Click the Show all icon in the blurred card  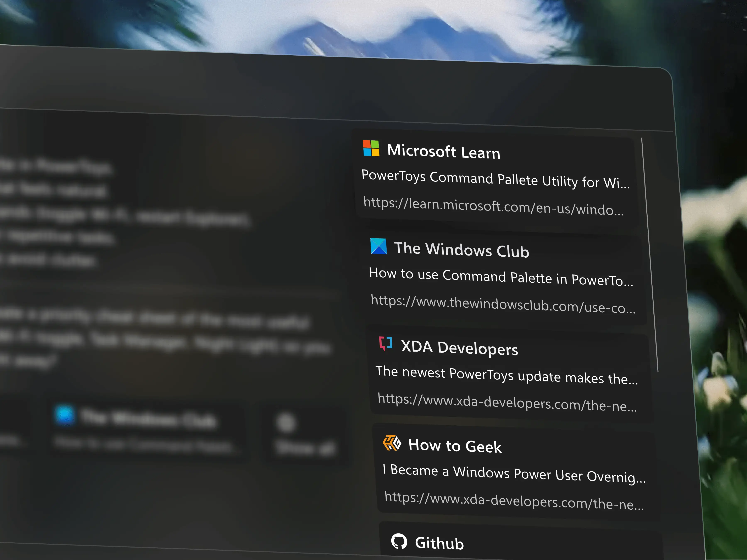click(287, 423)
